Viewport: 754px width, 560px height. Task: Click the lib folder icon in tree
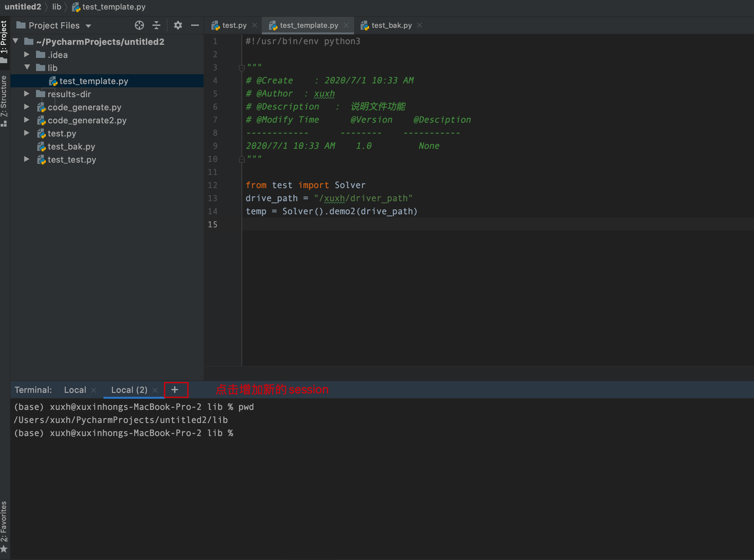click(40, 67)
